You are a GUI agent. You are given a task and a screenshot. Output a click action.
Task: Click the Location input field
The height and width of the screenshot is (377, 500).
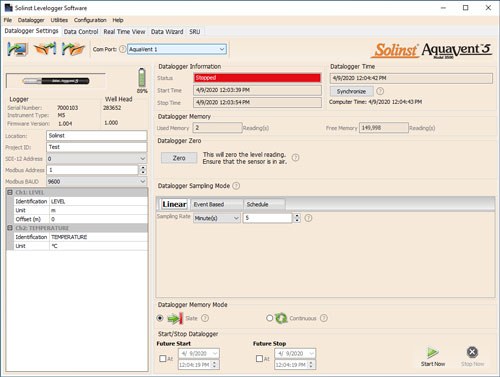click(x=97, y=136)
